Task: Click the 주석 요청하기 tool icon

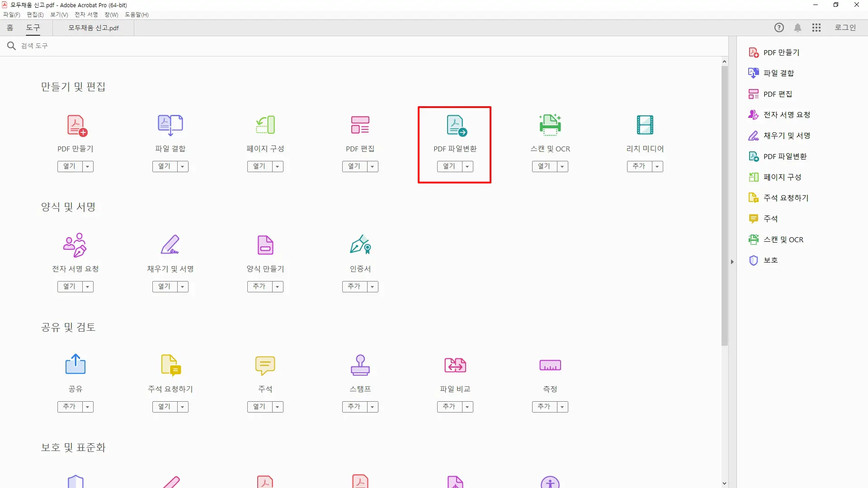Action: (x=171, y=365)
